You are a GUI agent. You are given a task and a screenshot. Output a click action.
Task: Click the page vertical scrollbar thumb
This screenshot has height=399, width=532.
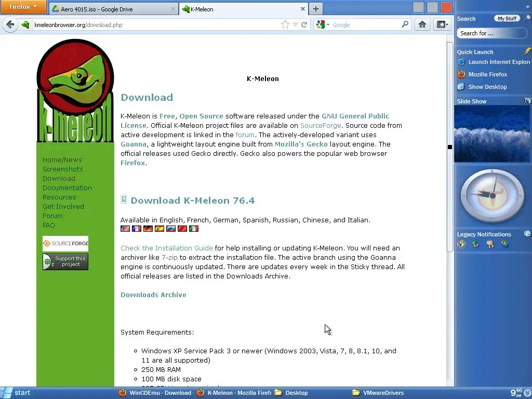[449, 147]
